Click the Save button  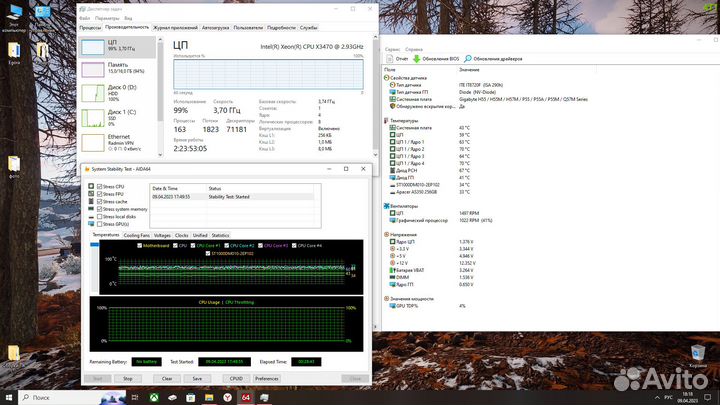[x=197, y=379]
